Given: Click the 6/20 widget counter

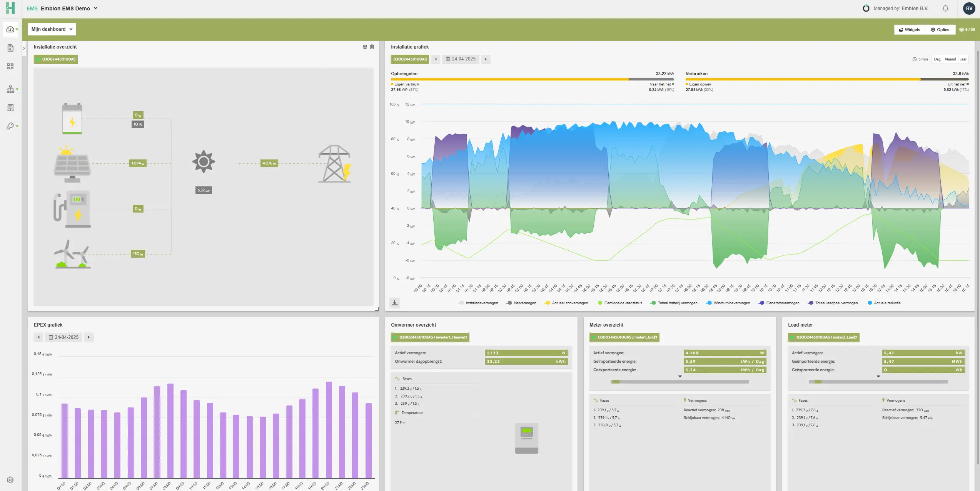Looking at the screenshot, I should click(x=967, y=30).
